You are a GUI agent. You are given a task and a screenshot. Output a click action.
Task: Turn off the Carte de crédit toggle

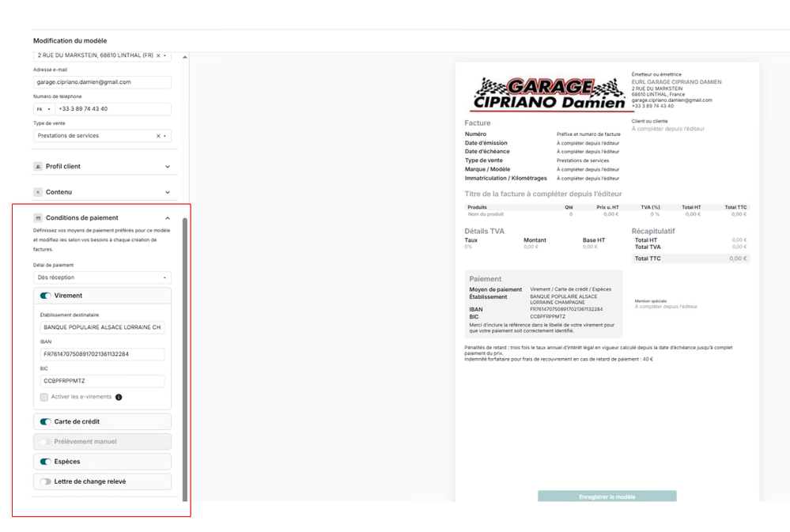(46, 422)
